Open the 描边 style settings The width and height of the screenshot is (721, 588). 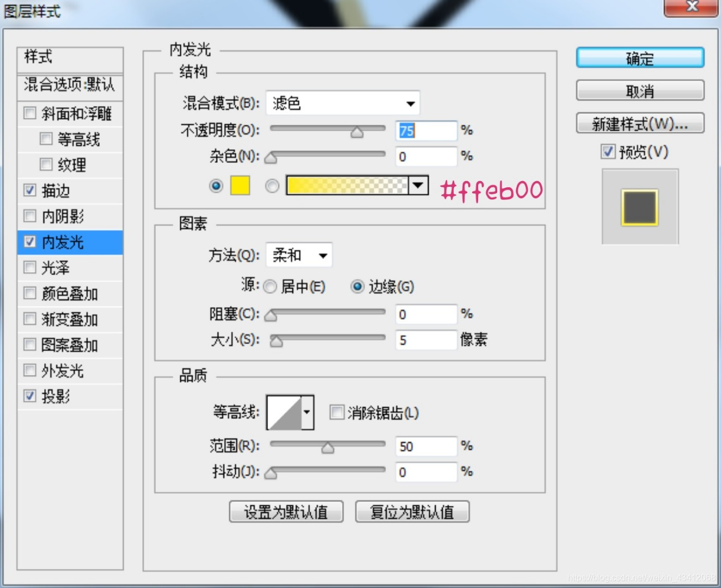pos(56,191)
